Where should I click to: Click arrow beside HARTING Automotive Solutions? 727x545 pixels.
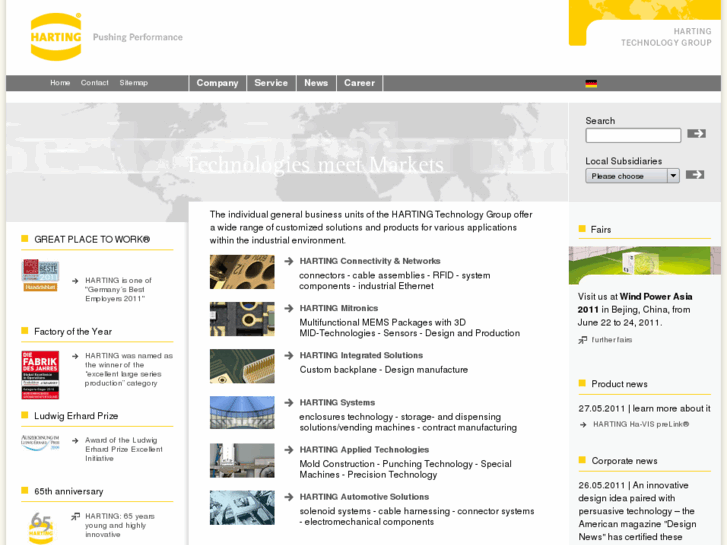pyautogui.click(x=289, y=497)
